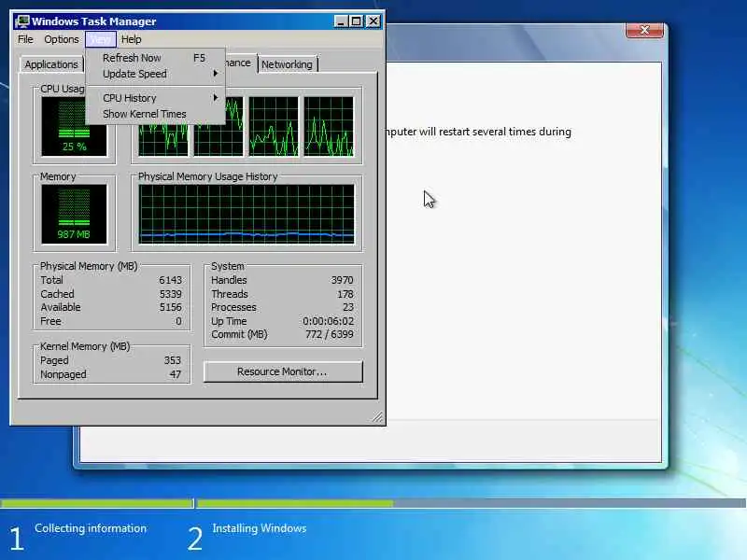This screenshot has height=560, width=747.
Task: Click the Installing Windows step label
Action: (x=260, y=528)
